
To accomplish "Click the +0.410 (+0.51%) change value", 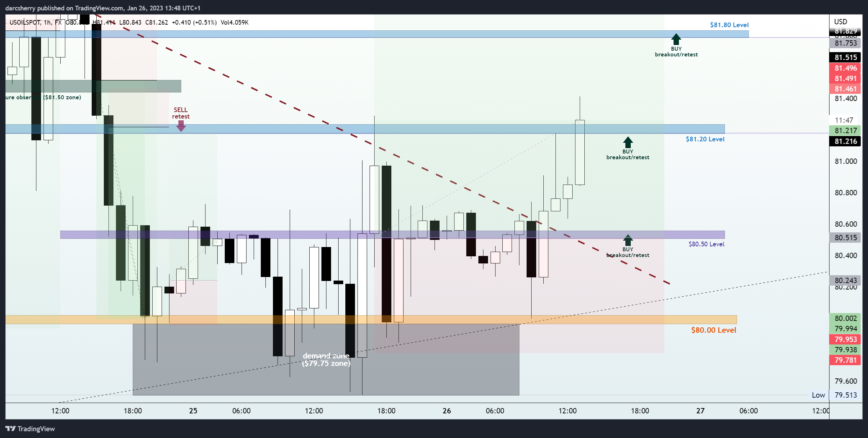I will (x=194, y=22).
